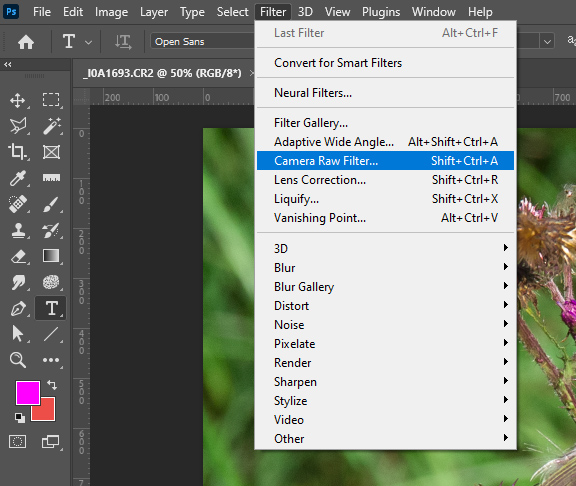Image resolution: width=576 pixels, height=486 pixels.
Task: Toggle Quick Mask mode icon
Action: [17, 441]
